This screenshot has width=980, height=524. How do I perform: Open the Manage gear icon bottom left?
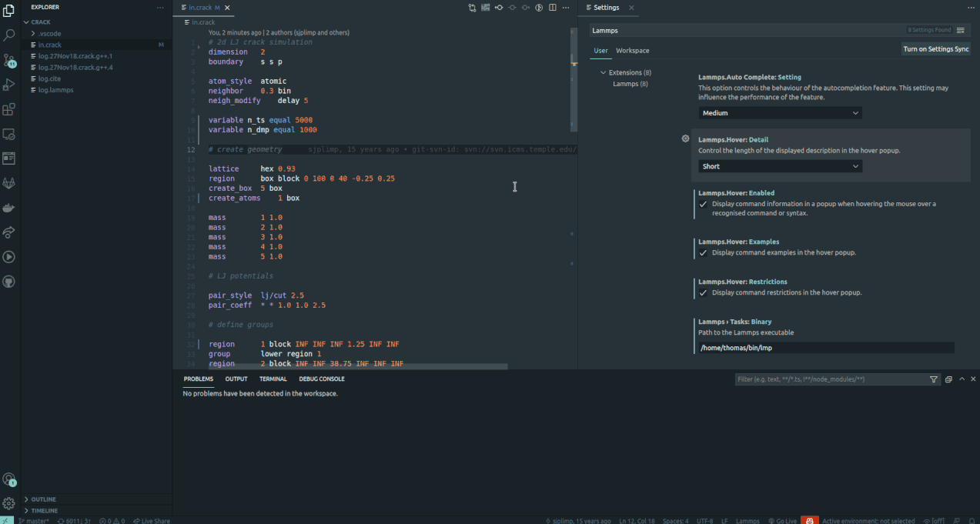point(8,504)
